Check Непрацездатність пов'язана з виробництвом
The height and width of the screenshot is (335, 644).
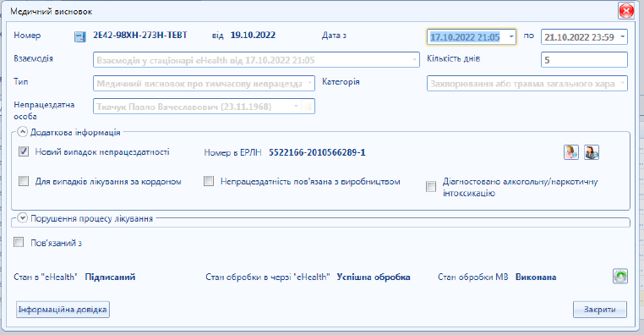pos(209,181)
